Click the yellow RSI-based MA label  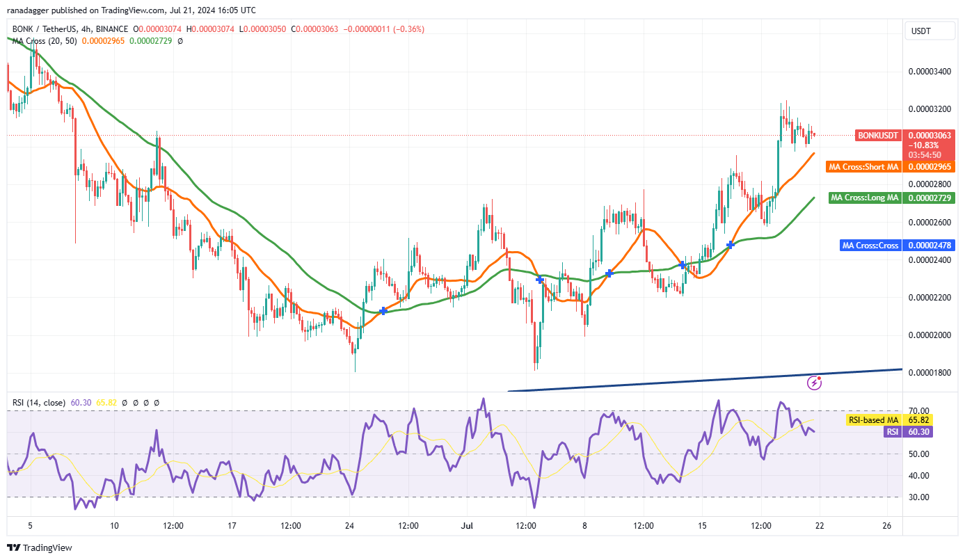point(874,420)
